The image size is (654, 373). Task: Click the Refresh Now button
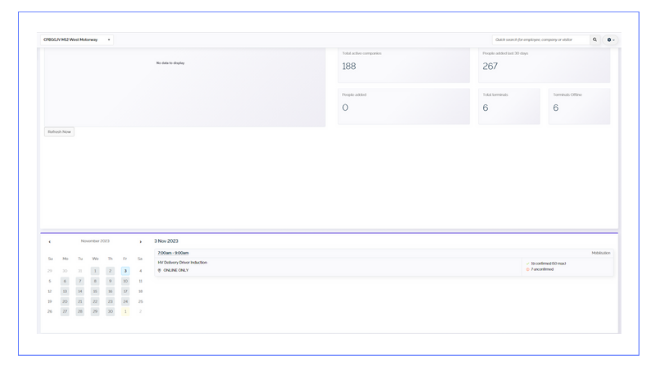click(x=59, y=132)
